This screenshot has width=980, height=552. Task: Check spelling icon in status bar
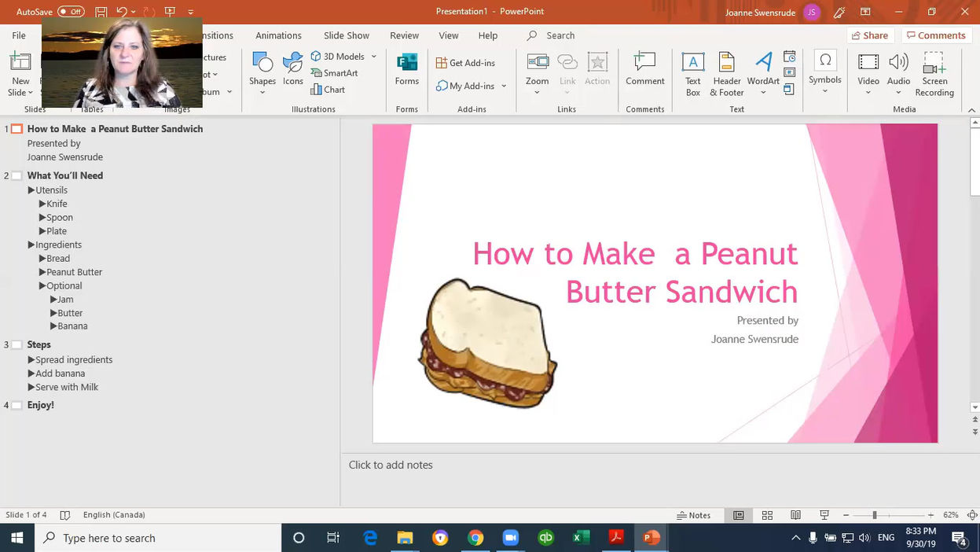point(65,515)
